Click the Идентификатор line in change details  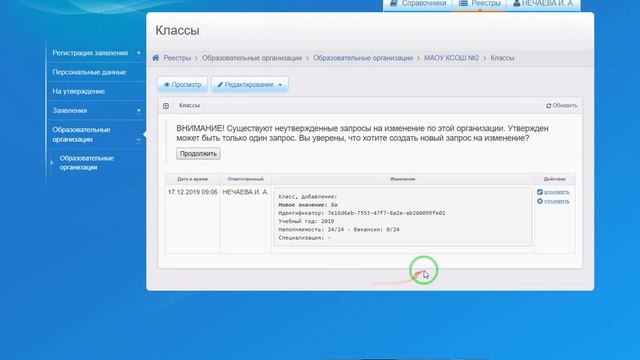tap(362, 213)
